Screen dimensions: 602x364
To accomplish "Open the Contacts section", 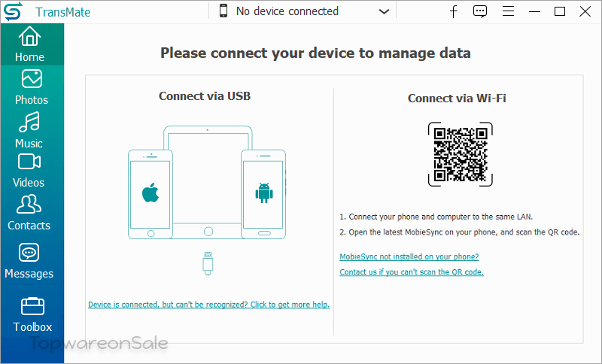I will pyautogui.click(x=29, y=213).
